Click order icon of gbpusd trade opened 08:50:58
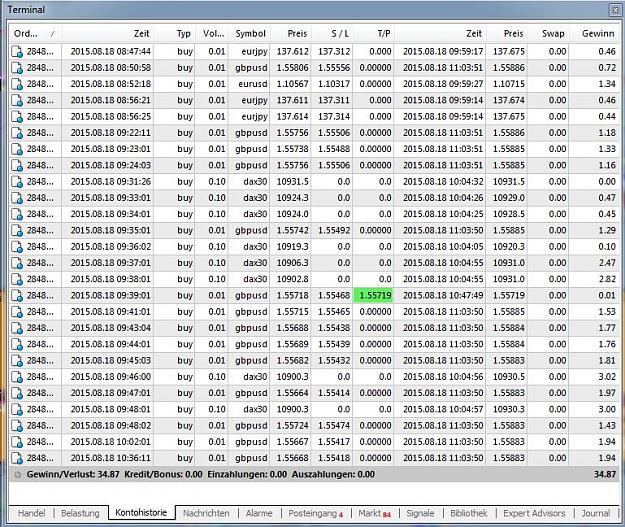Viewport: 625px width, 527px height. coord(17,68)
